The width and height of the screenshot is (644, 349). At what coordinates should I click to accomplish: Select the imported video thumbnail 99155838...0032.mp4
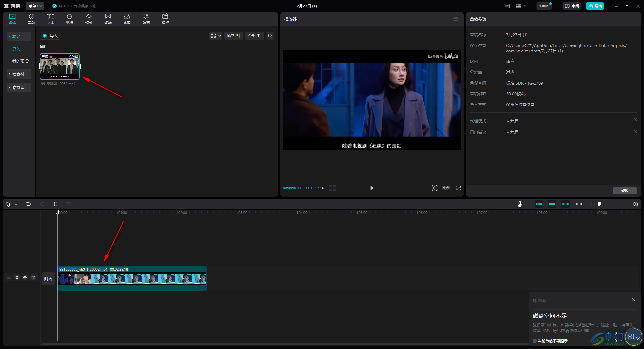[x=60, y=66]
